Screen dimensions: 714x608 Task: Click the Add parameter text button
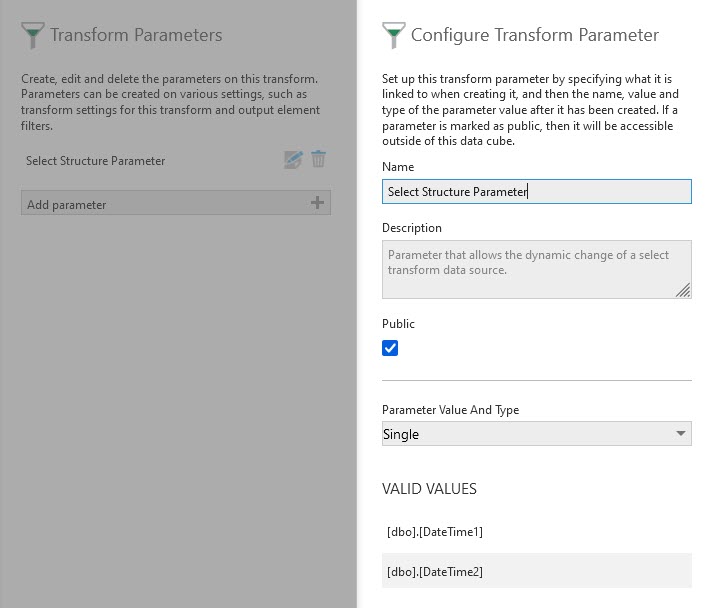click(x=67, y=205)
